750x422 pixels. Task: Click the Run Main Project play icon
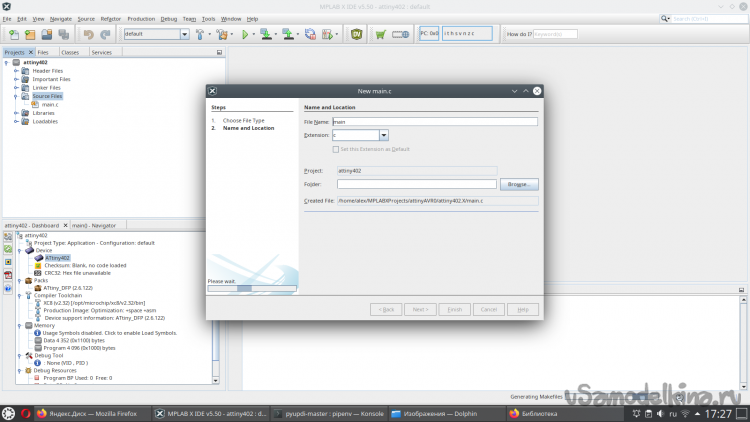[245, 34]
